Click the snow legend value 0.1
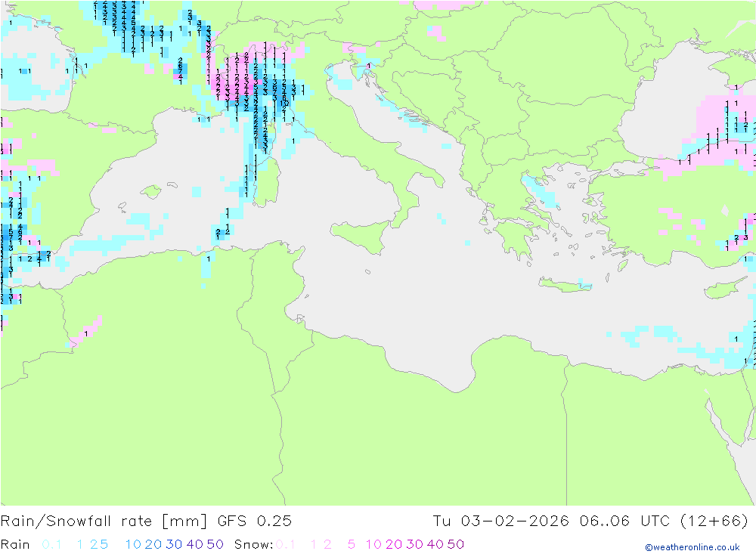The image size is (756, 554). click(286, 544)
